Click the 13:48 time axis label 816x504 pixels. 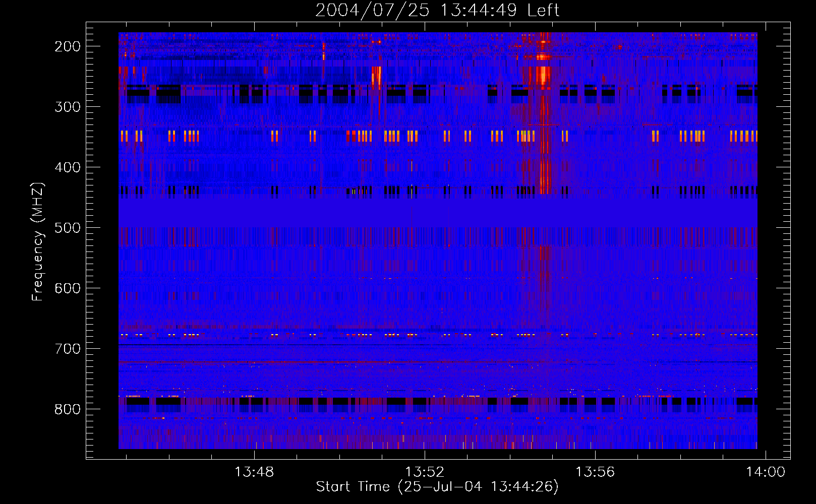click(x=254, y=472)
